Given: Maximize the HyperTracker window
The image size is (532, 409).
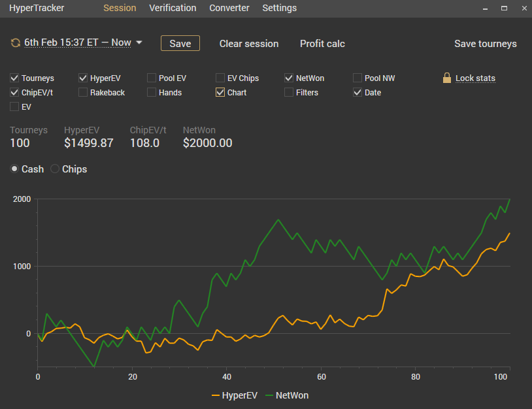Looking at the screenshot, I should (x=504, y=8).
